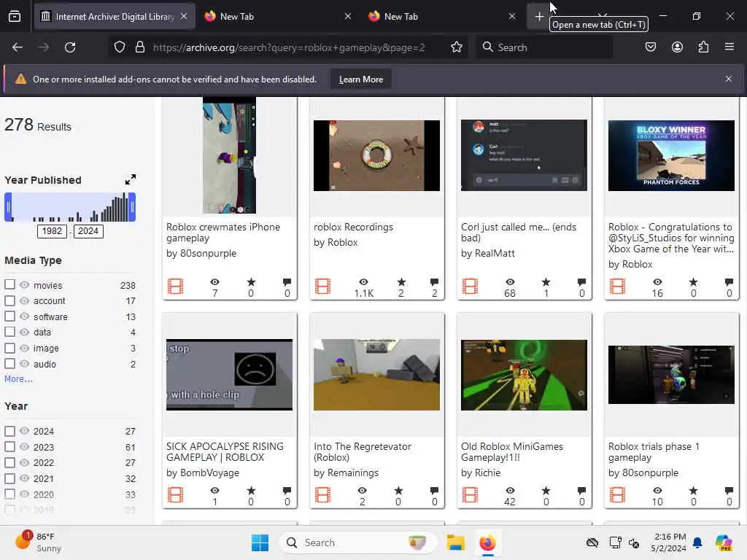Grab the right handle of year slider
Image resolution: width=747 pixels, height=560 pixels.
point(132,207)
